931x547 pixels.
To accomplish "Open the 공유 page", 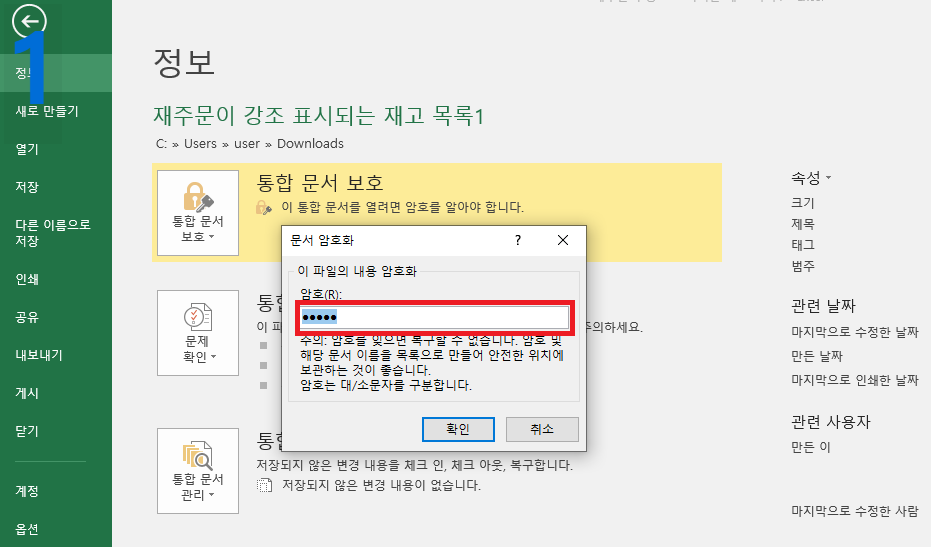I will (x=27, y=317).
